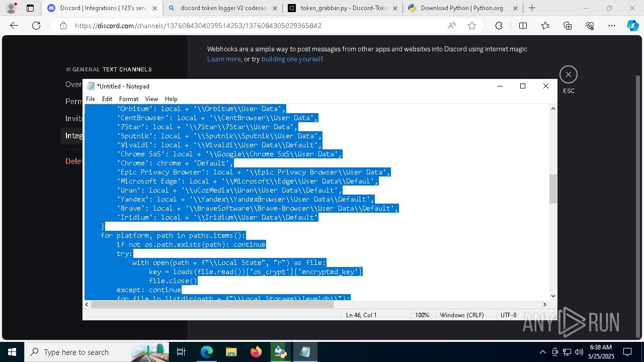The width and height of the screenshot is (644, 362).
Task: Open Notepad View menu
Action: [x=151, y=99]
